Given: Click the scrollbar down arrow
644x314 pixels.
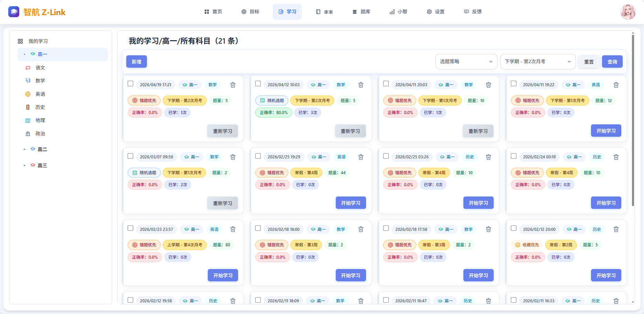Looking at the screenshot, I should point(633,302).
